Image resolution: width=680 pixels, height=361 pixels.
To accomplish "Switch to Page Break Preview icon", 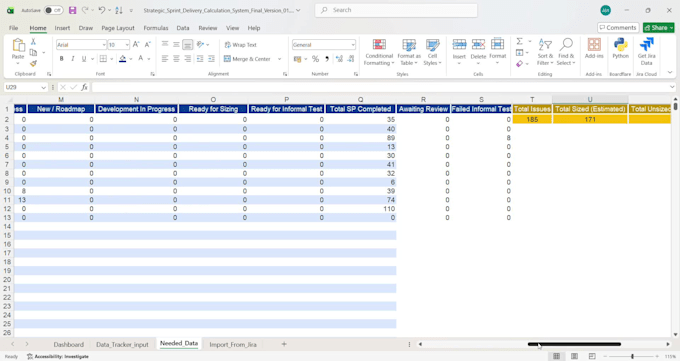I will 592,356.
